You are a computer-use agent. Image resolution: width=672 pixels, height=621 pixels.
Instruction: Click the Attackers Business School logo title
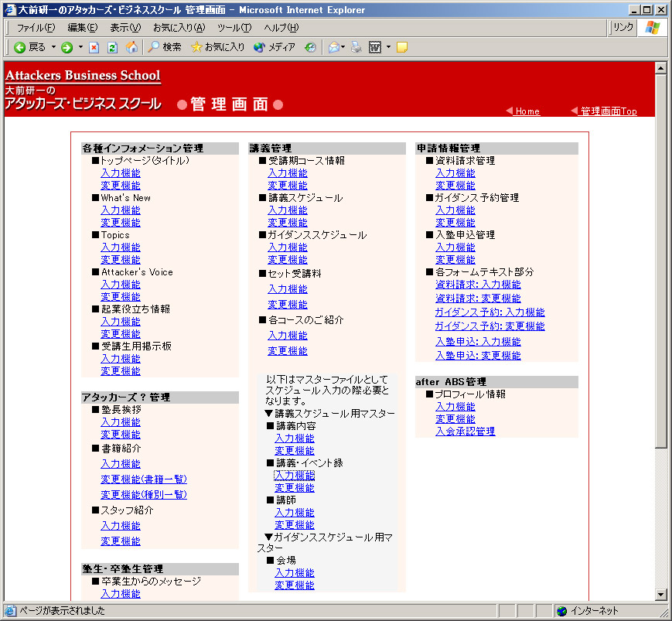pos(83,76)
